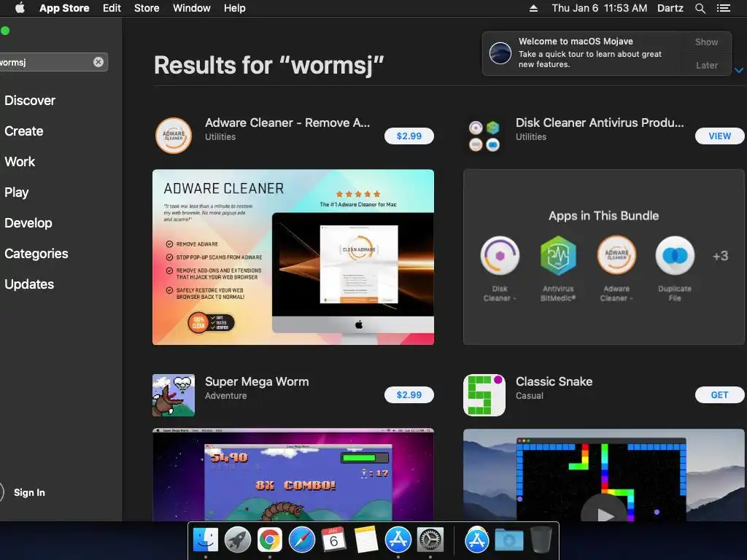Go to the Play section

click(x=17, y=192)
